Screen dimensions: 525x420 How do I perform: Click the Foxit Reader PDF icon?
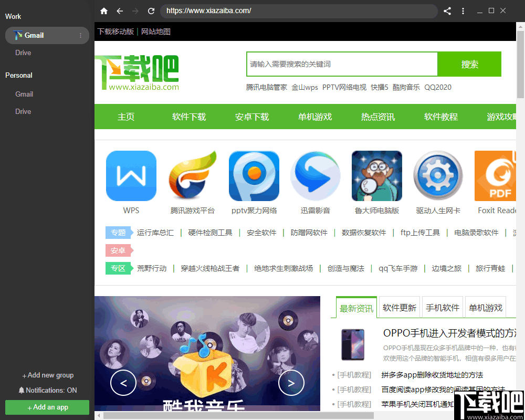[x=495, y=176]
